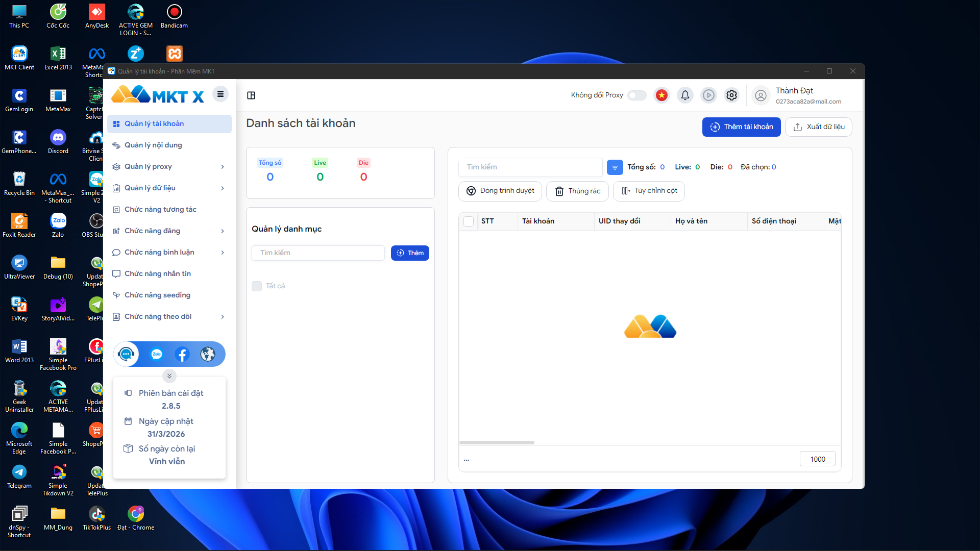Expand Quản lý proxy submenu
Image resolution: width=980 pixels, height=551 pixels.
click(x=223, y=167)
